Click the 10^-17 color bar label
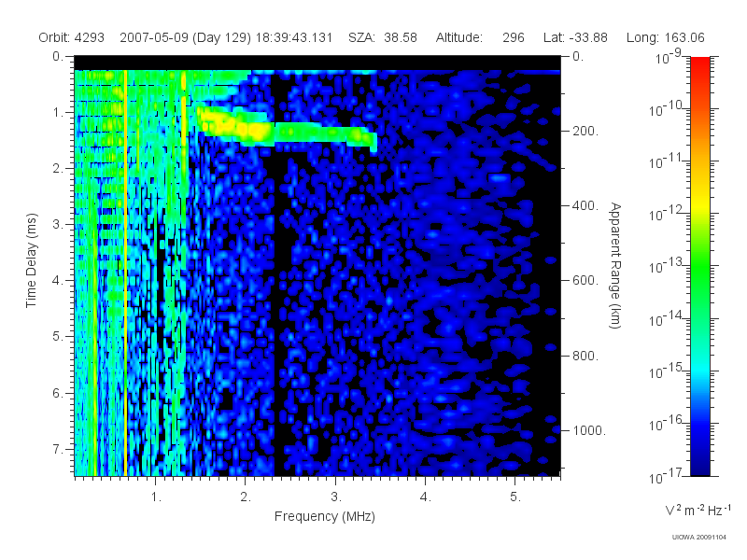The width and height of the screenshot is (747, 560). point(668,476)
